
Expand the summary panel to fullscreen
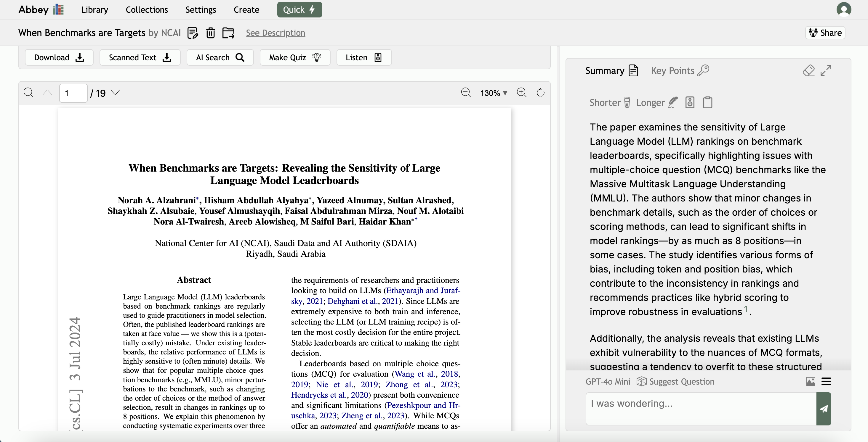(x=826, y=71)
